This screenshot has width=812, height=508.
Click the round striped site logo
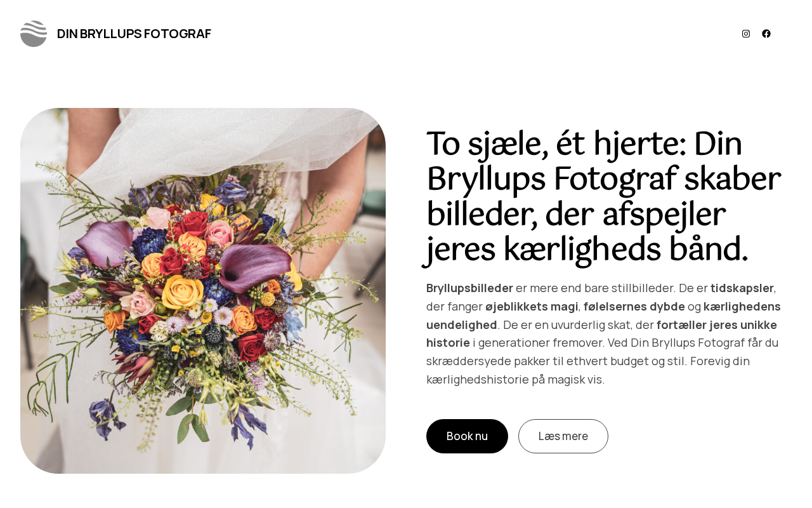(x=34, y=34)
